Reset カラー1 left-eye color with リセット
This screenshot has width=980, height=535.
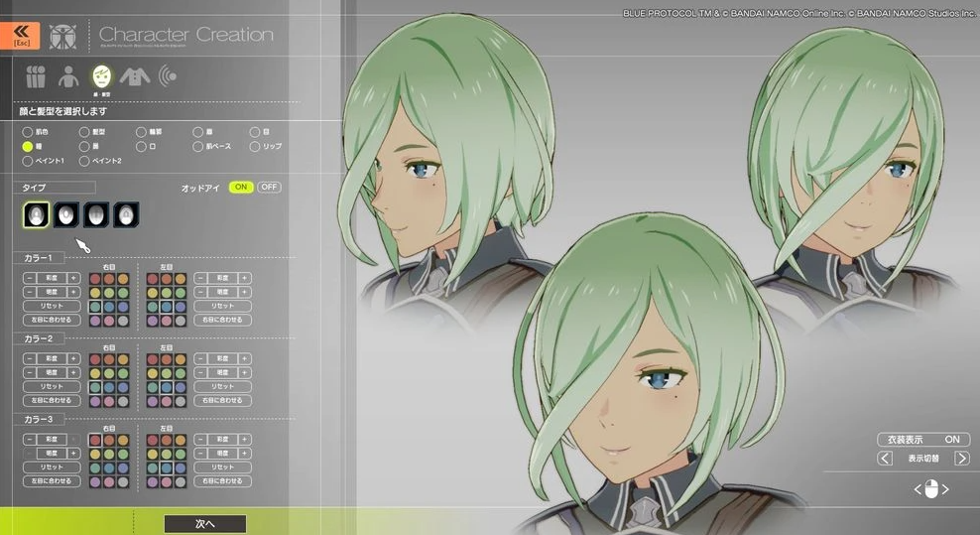[x=222, y=306]
